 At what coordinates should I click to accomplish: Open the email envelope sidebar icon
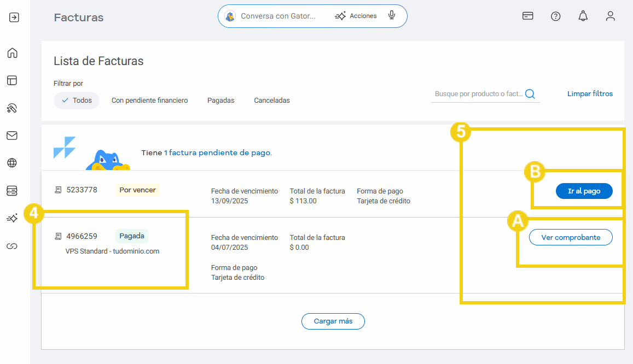point(12,136)
